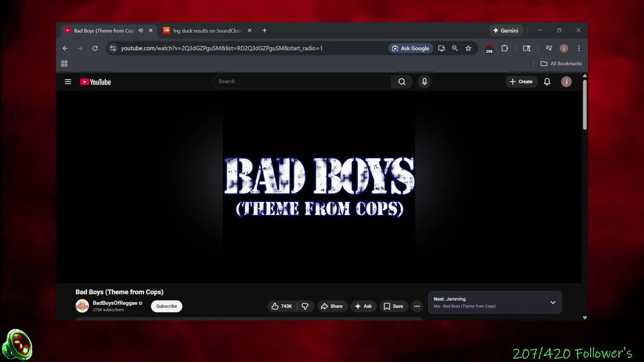Save the video to a playlist
The width and height of the screenshot is (644, 362).
[393, 306]
